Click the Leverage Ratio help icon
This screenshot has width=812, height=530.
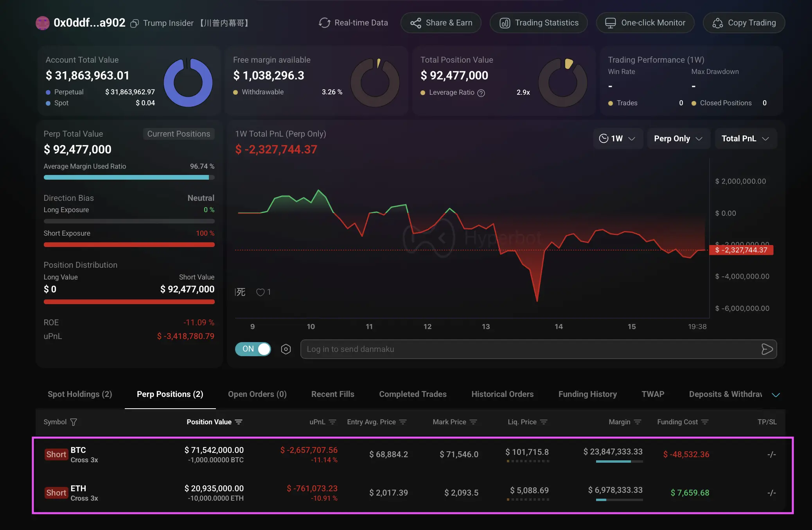[481, 93]
